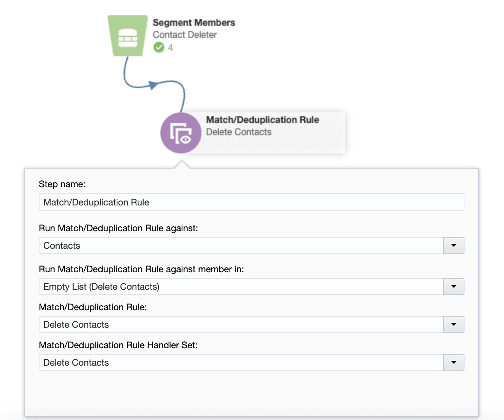This screenshot has width=504, height=420.
Task: Click the green checkmark status badge
Action: pyautogui.click(x=159, y=47)
